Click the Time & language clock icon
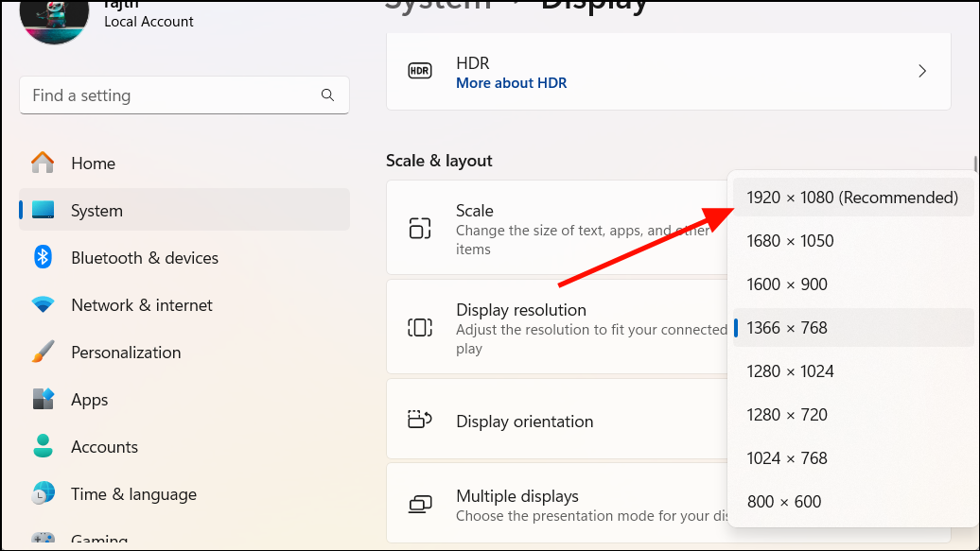 [x=42, y=493]
